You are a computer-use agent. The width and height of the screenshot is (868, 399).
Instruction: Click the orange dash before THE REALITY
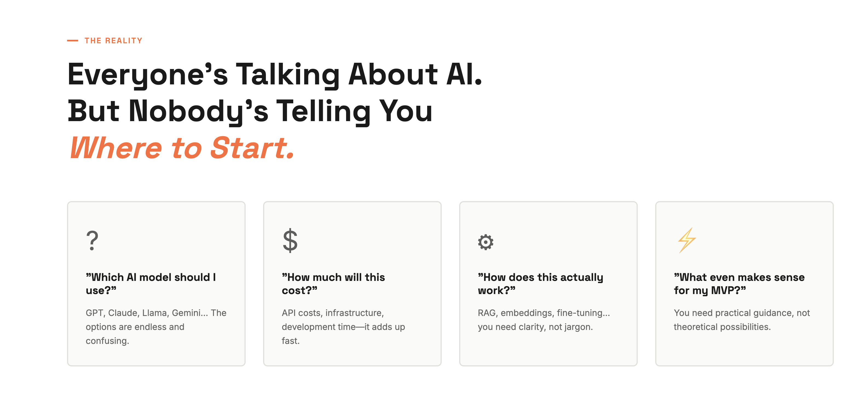(x=73, y=41)
